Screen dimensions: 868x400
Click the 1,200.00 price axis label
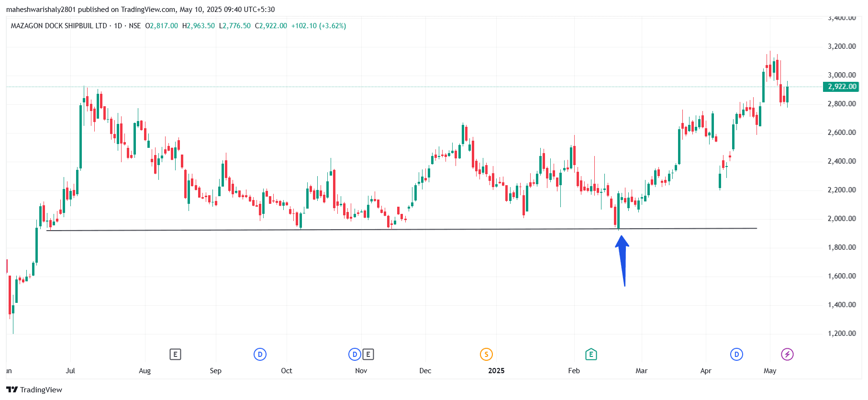[x=842, y=333]
